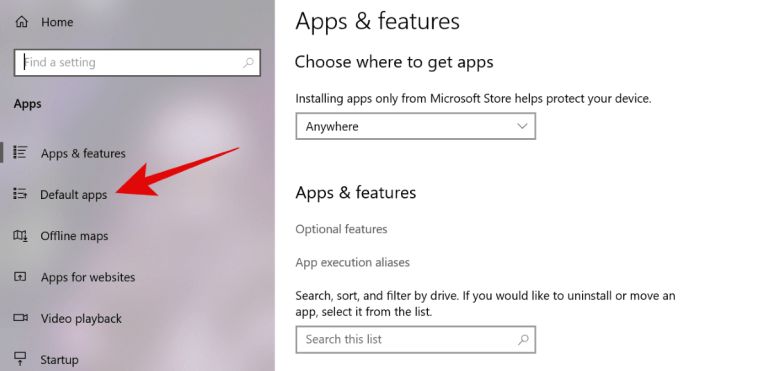The image size is (770, 371).
Task: Open Apps for websites settings
Action: point(88,277)
